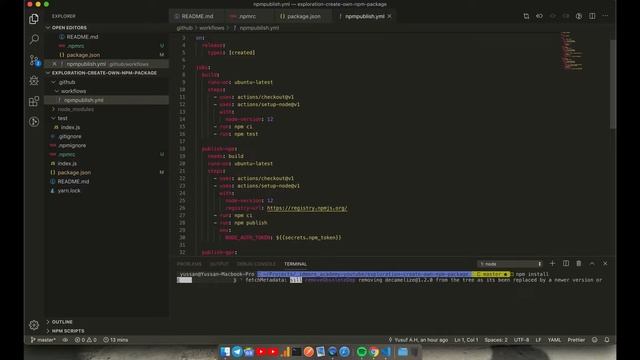Image resolution: width=640 pixels, height=360 pixels.
Task: Open the Debug Console panel tab
Action: click(256, 264)
